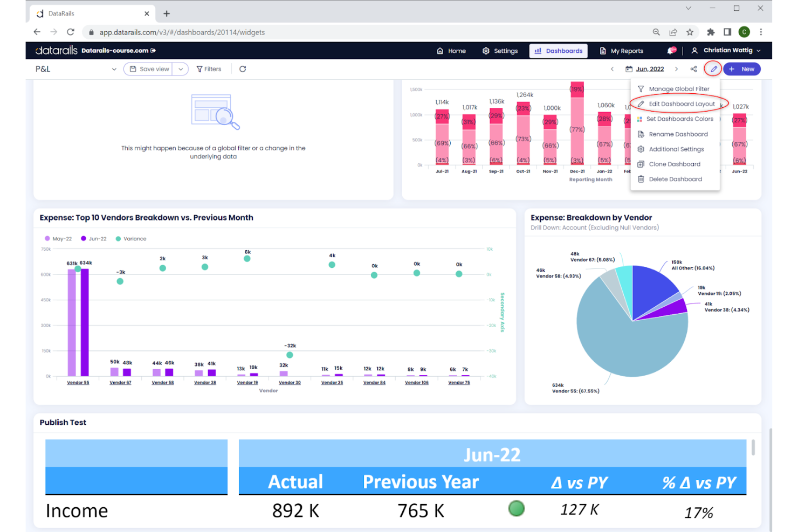This screenshot has height=532, width=798.
Task: Open the Filters panel
Action: [209, 68]
